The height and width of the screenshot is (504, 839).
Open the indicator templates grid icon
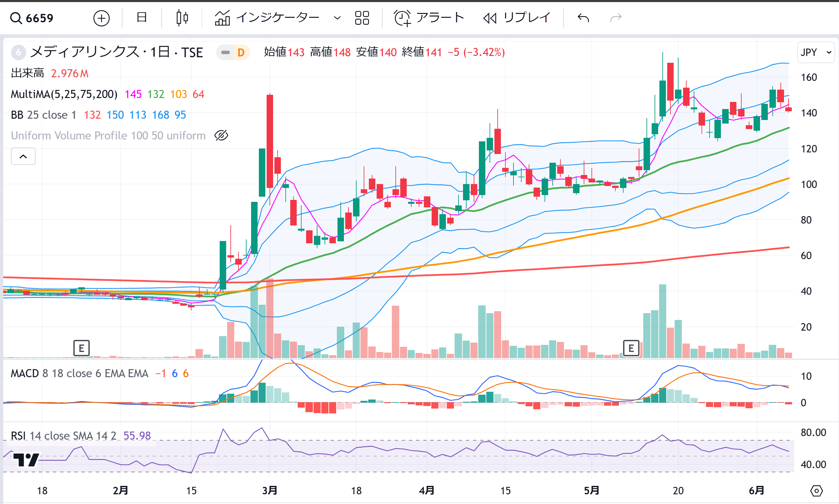(x=362, y=18)
